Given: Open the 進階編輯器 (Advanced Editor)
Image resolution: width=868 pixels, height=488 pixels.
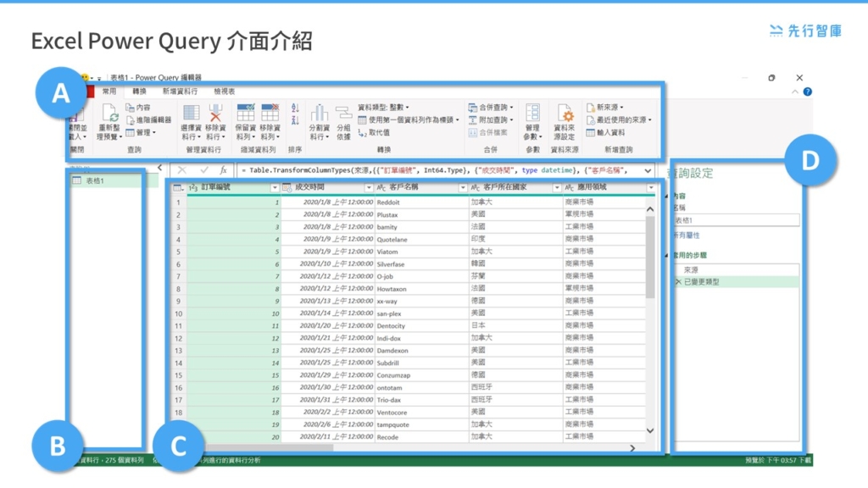Looking at the screenshot, I should pyautogui.click(x=149, y=119).
